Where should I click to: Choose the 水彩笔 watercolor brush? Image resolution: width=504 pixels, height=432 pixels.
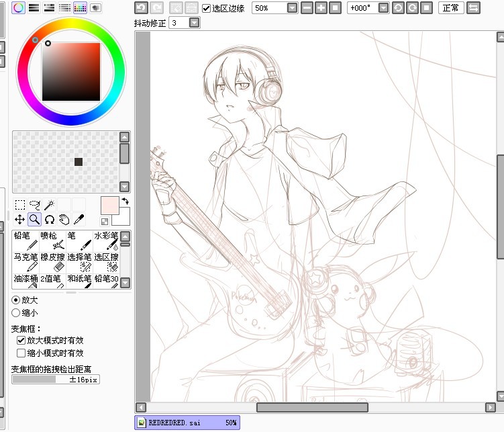pos(106,241)
